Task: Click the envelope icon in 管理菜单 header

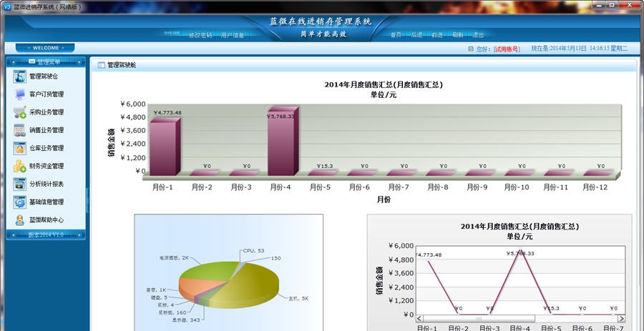Action: 31,62
